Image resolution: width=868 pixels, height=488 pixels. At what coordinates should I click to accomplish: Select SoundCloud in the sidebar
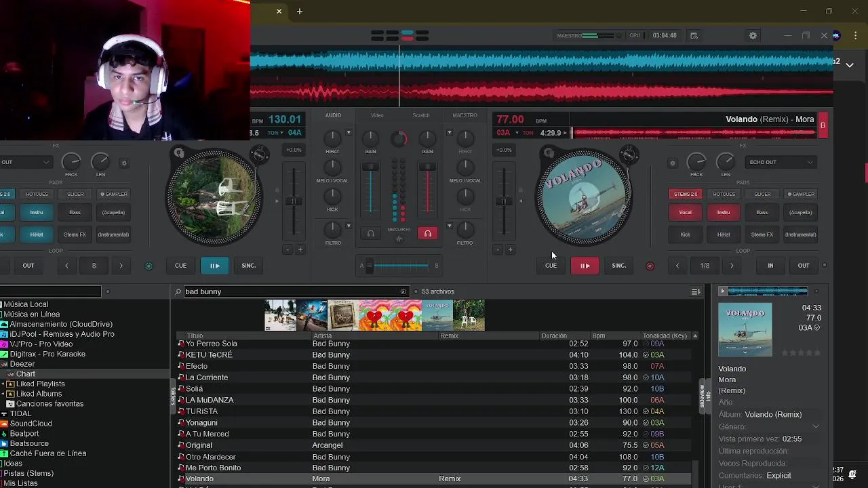point(31,424)
